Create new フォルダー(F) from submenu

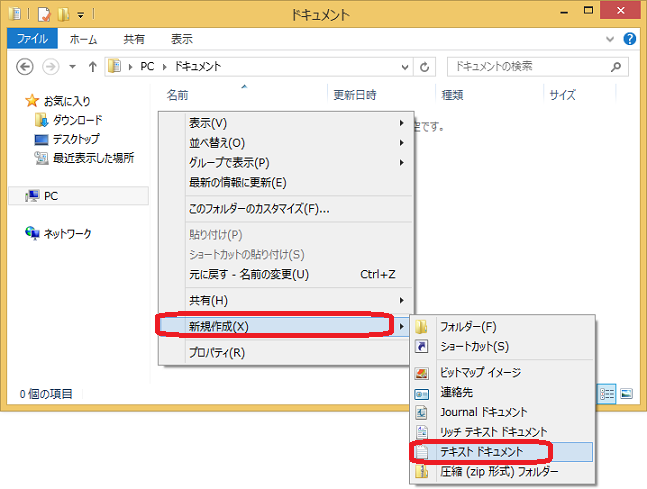tap(468, 326)
